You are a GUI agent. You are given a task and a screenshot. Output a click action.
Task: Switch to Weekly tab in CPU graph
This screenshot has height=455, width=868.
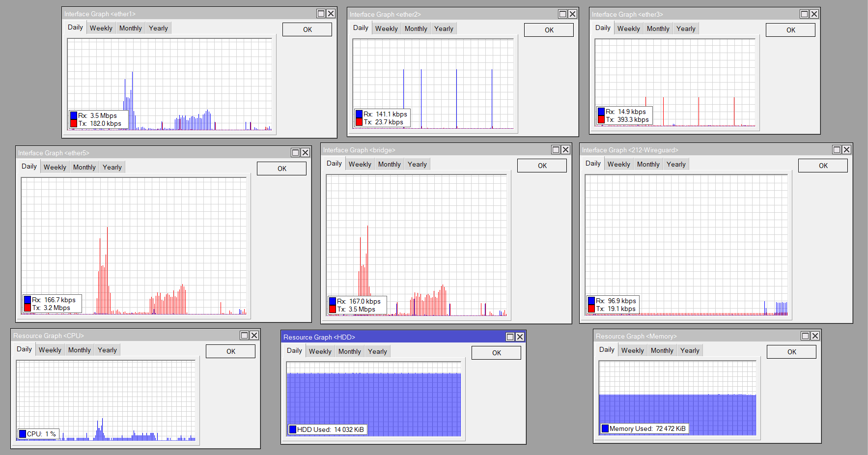click(x=50, y=350)
